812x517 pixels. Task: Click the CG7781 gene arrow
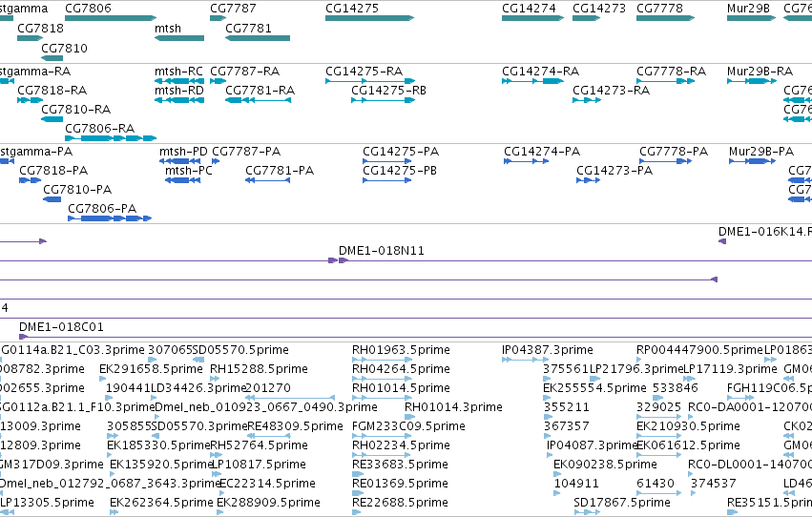coord(258,38)
